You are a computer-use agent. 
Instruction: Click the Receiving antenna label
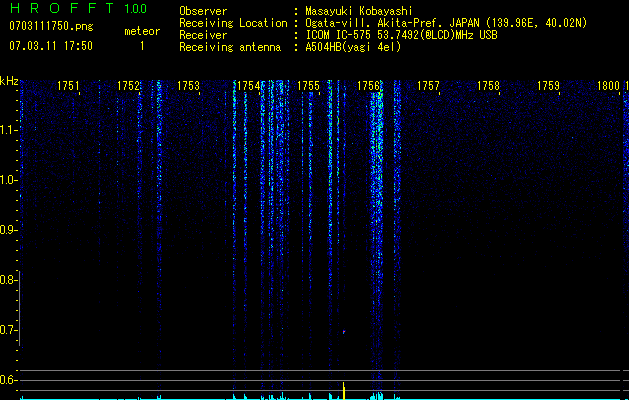coord(230,47)
